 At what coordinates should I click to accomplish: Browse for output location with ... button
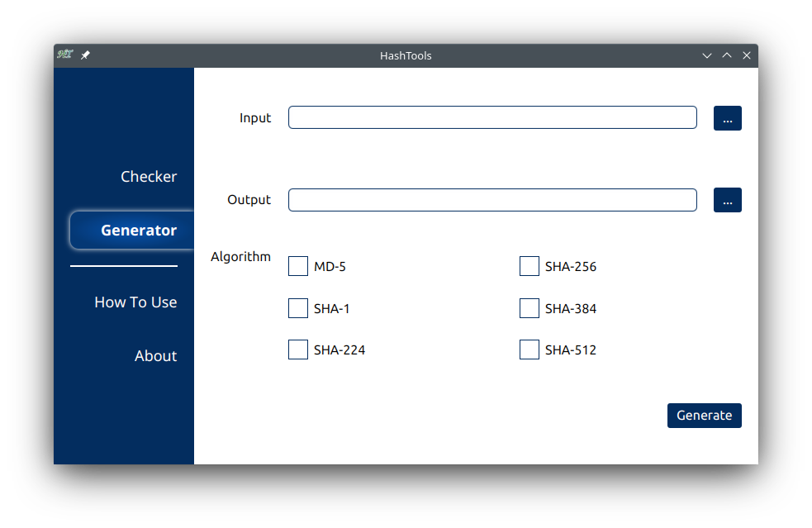(728, 200)
